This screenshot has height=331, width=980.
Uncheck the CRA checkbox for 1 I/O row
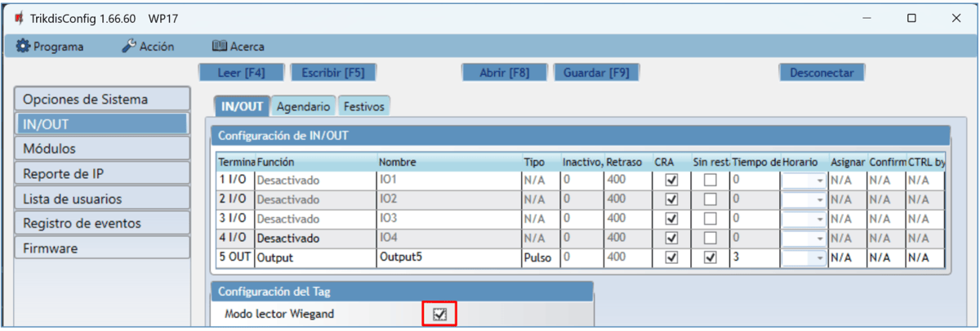(x=671, y=180)
